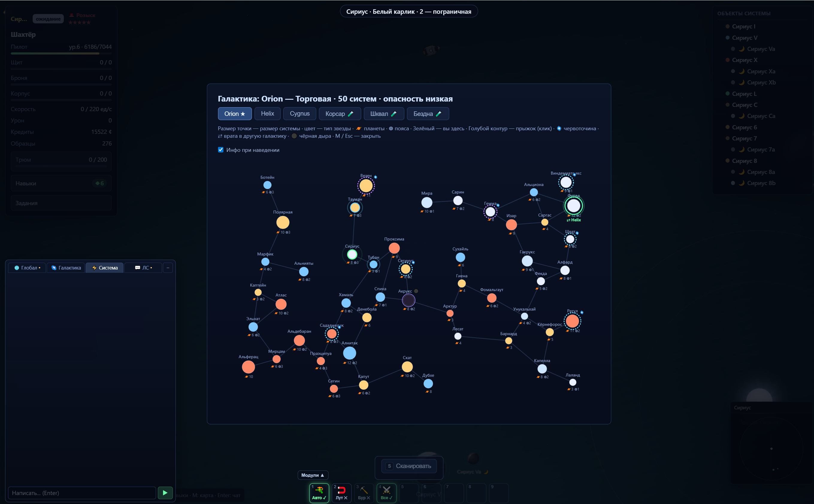Send the chat message with play button
Viewport: 814px width, 504px height.
pos(165,493)
